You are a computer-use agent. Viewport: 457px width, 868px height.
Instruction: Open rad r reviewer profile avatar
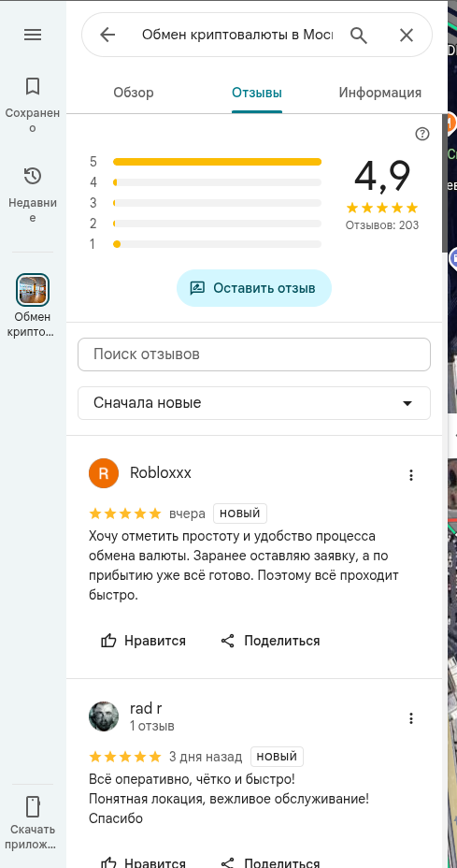[104, 716]
